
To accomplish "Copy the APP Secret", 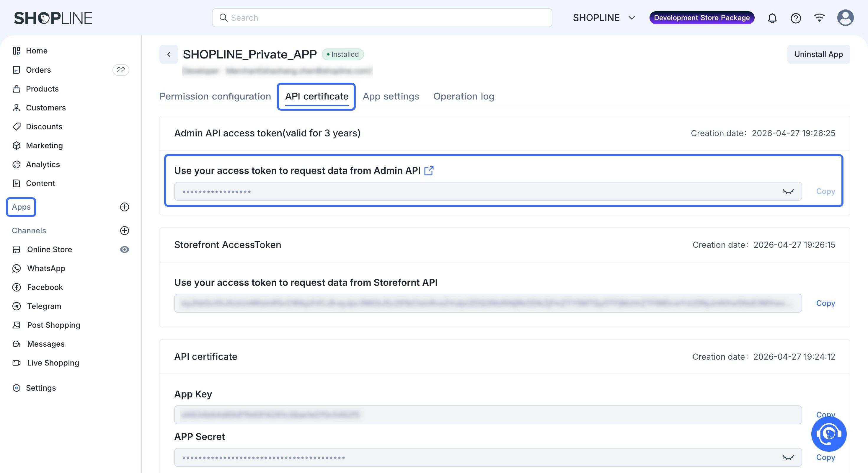I will pos(825,457).
